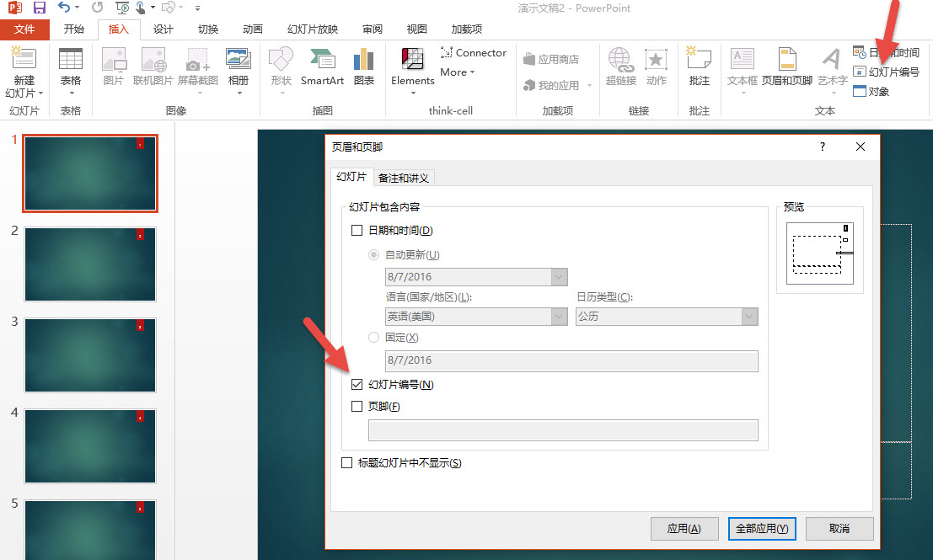Uncheck the 幻灯片编号 checkbox
This screenshot has width=933, height=560.
click(x=357, y=385)
